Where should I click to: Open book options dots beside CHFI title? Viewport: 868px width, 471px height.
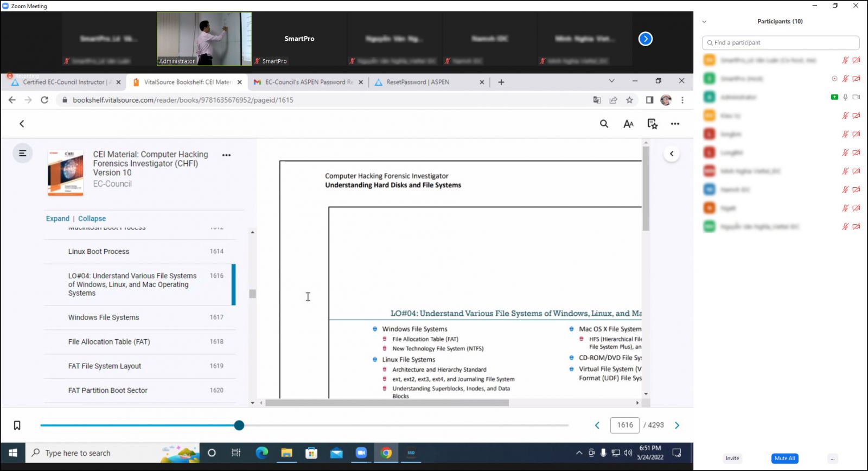click(226, 155)
